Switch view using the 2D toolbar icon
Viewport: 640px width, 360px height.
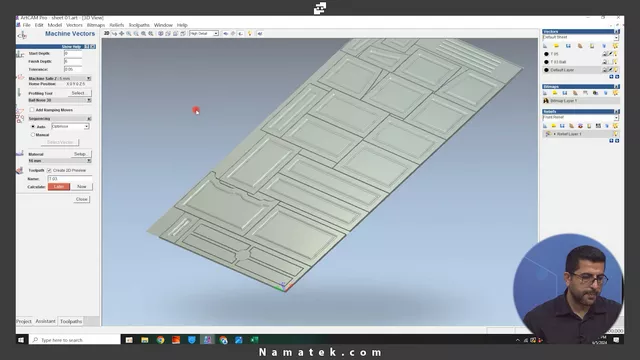coord(107,33)
